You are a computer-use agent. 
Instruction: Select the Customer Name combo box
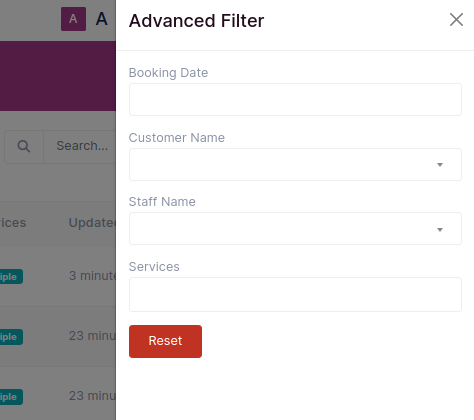point(295,164)
